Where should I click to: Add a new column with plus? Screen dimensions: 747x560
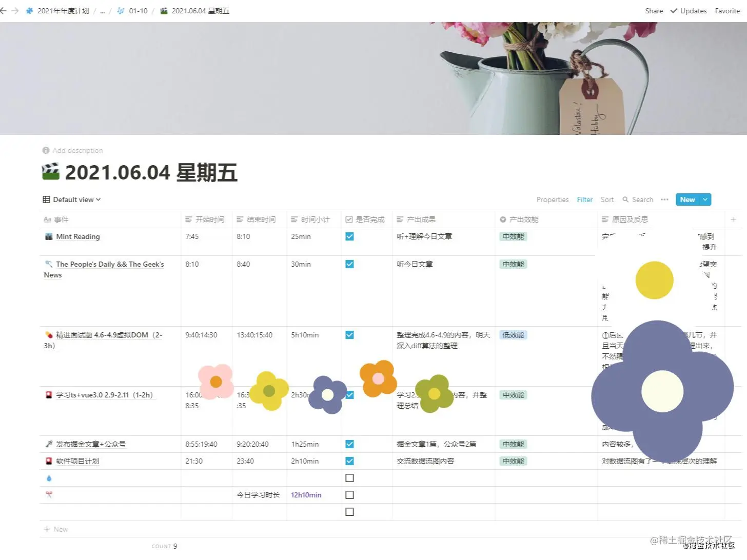733,219
